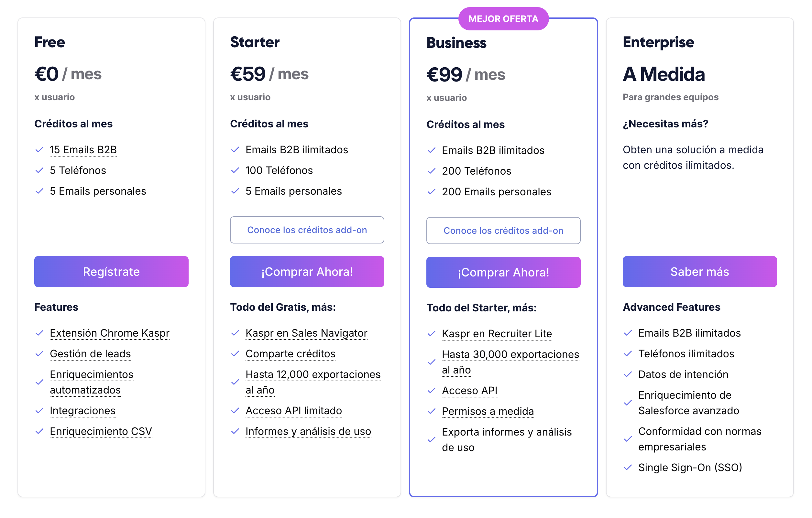Image resolution: width=812 pixels, height=518 pixels.
Task: Open Business plan's Conoce los créditos add-on
Action: (x=503, y=231)
